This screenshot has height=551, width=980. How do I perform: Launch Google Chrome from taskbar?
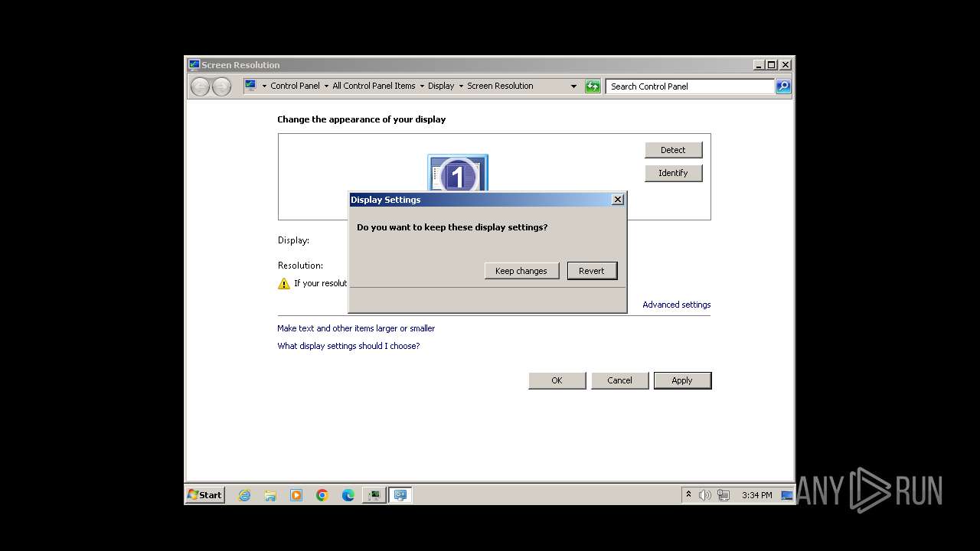tap(322, 495)
